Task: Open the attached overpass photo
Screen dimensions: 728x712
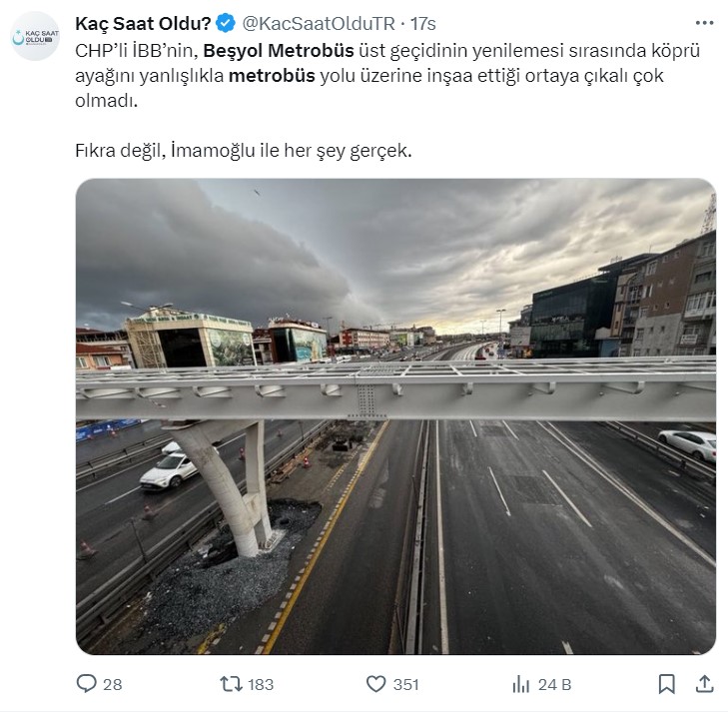Action: [x=395, y=416]
